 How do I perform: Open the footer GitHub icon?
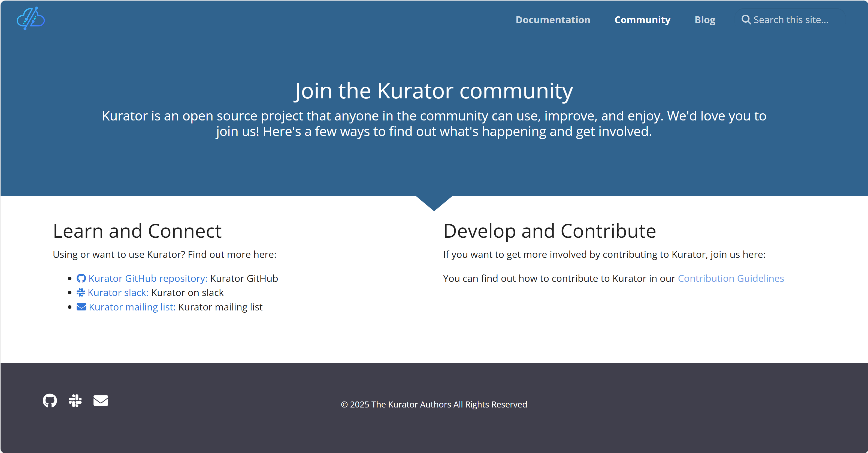coord(50,400)
